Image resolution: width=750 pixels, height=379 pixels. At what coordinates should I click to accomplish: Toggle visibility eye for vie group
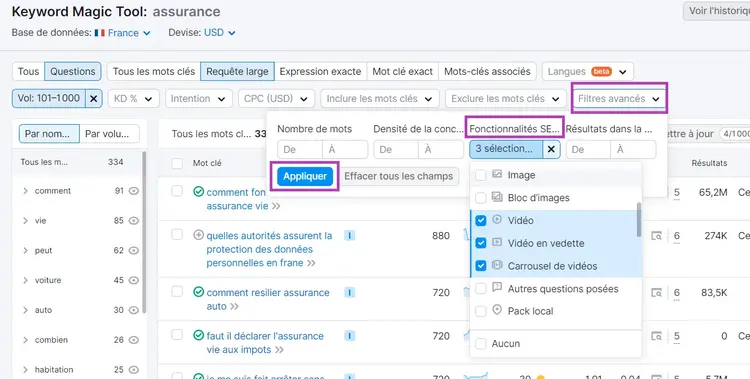(x=134, y=221)
